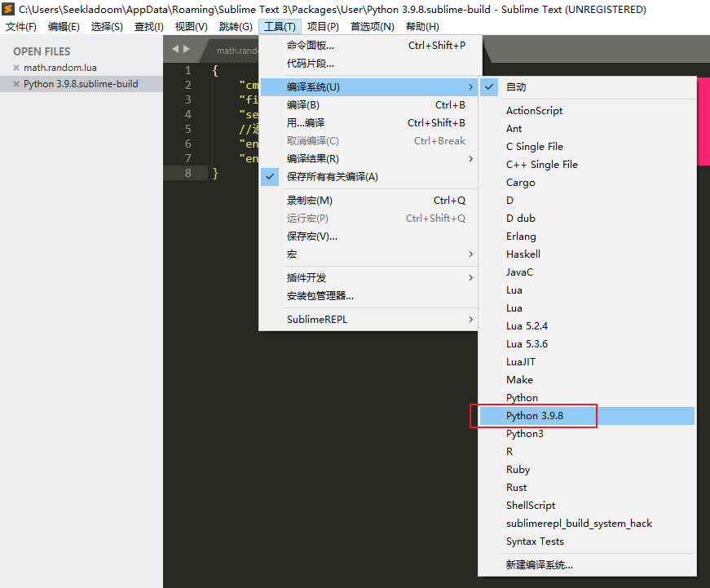The height and width of the screenshot is (588, 710).
Task: Expand the 编译结果(R) submenu
Action: pos(369,158)
